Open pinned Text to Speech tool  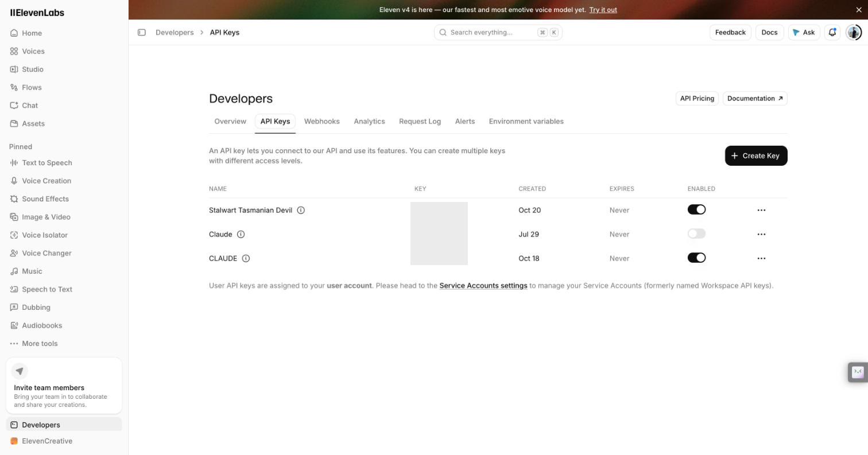tap(64, 163)
